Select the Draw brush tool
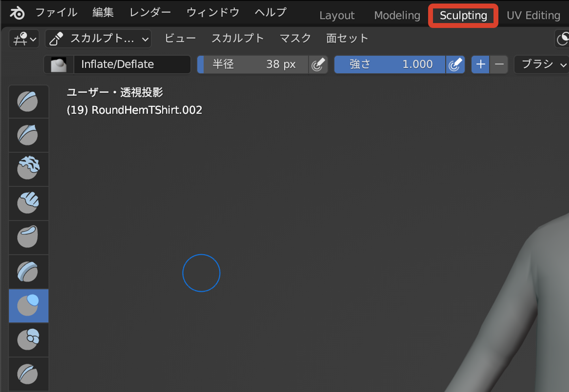The height and width of the screenshot is (392, 569). pos(28,101)
